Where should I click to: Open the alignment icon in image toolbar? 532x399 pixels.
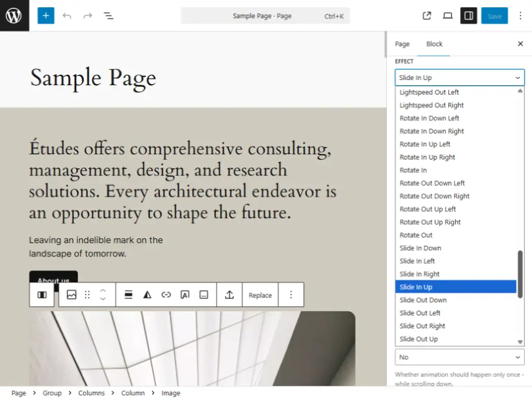[x=128, y=295]
